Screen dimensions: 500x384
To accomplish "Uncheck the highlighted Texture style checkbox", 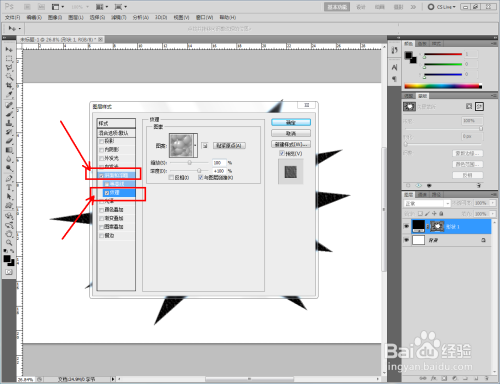I will 107,193.
